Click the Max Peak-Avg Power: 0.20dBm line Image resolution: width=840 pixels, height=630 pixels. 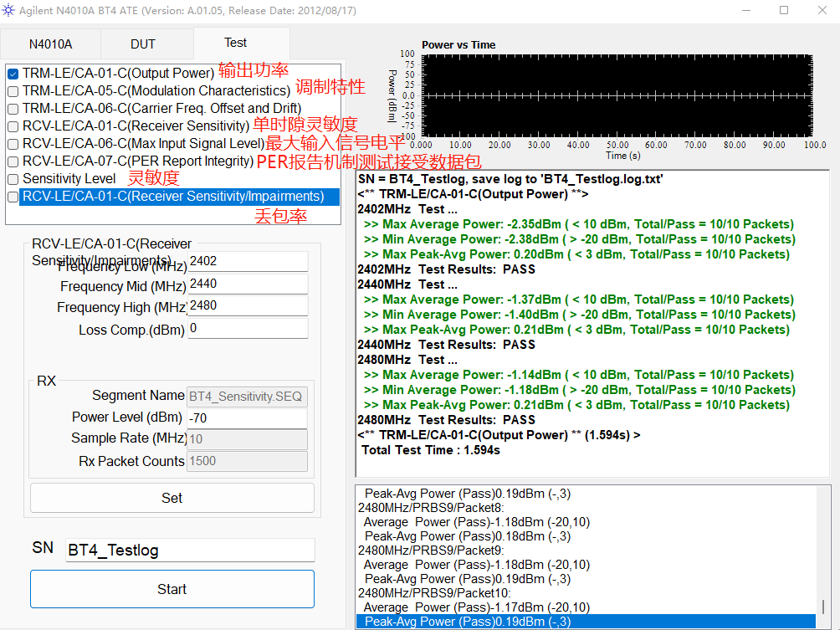(576, 254)
